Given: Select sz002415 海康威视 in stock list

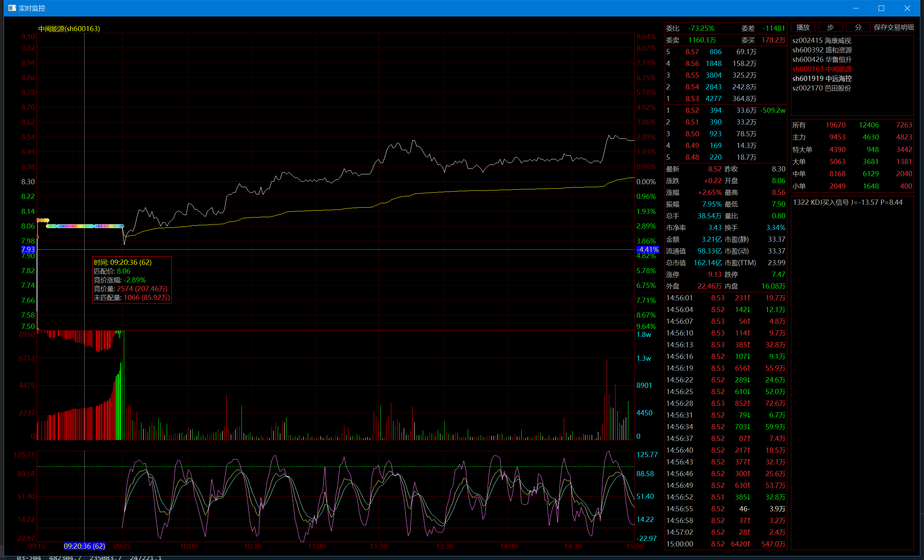Looking at the screenshot, I should pos(821,41).
